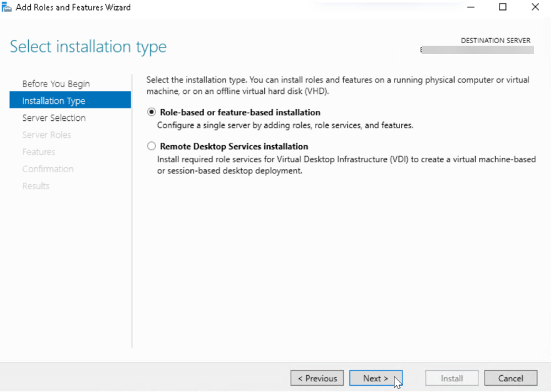Minimize the wizard window

coord(470,7)
